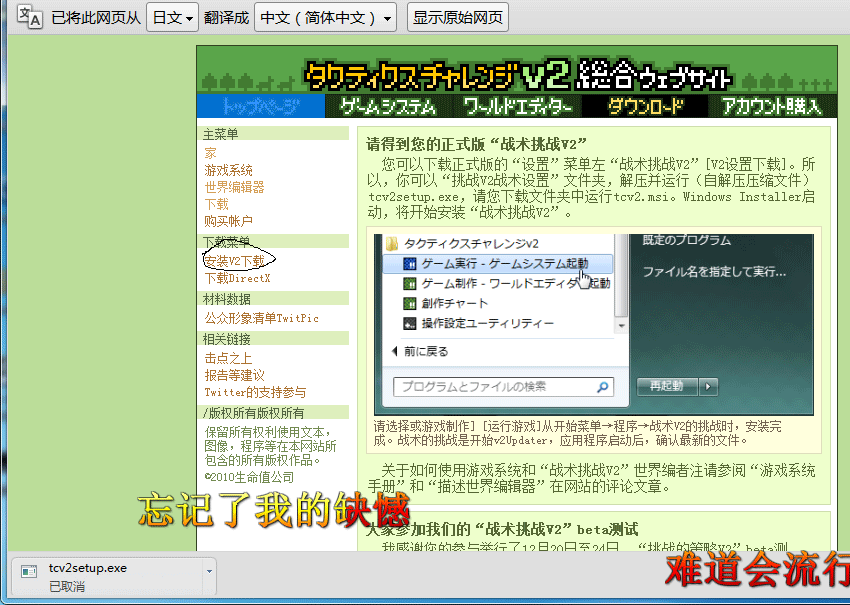
Task: Open the ゲームシステム navigation tab
Action: pyautogui.click(x=388, y=106)
